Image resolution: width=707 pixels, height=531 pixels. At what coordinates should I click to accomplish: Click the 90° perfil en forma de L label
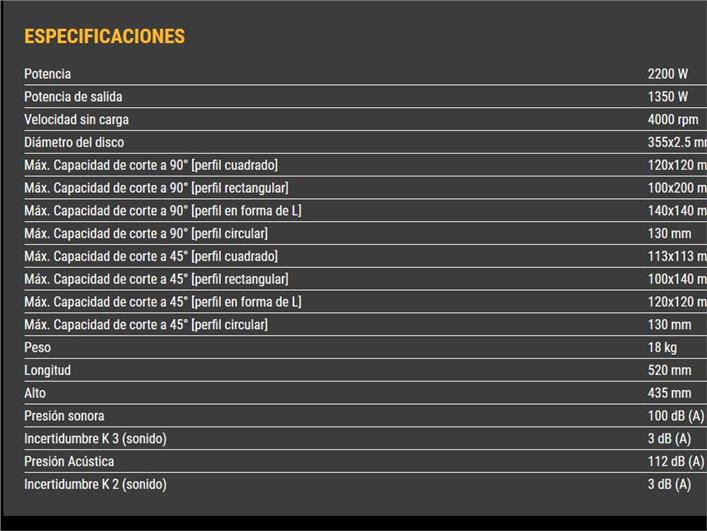tap(162, 211)
